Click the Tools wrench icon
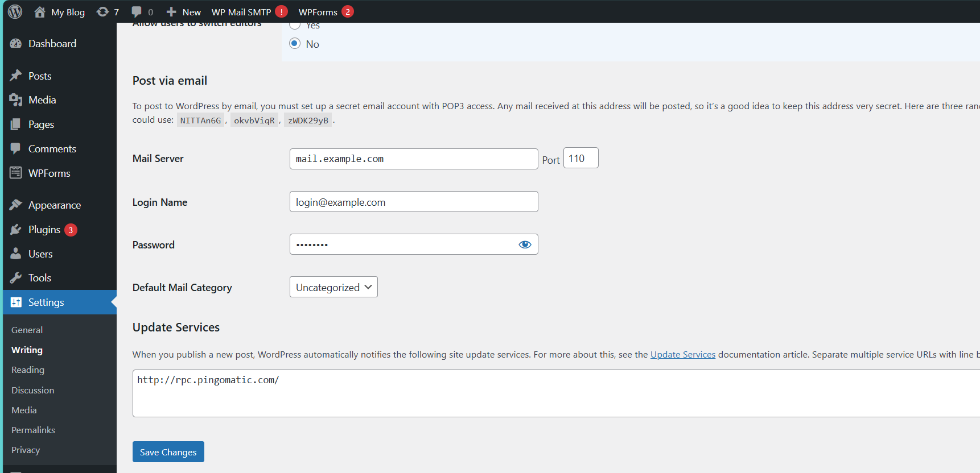Viewport: 980px width, 473px height. pos(16,277)
